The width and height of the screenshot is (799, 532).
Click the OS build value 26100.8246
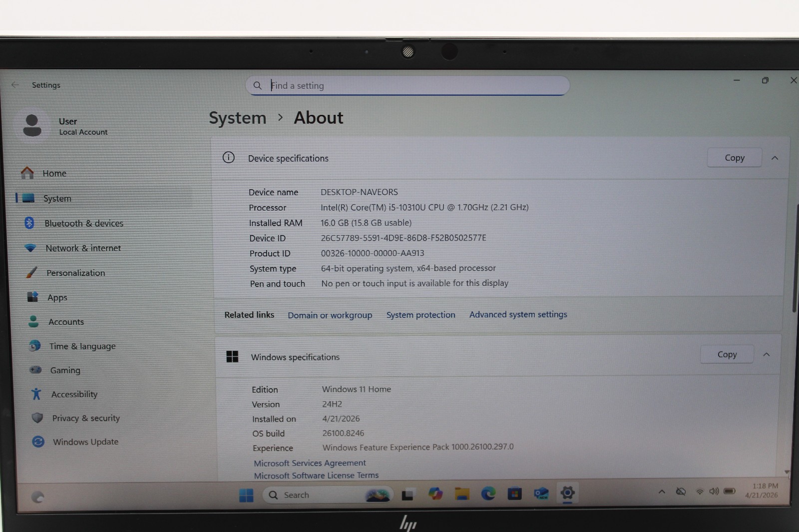343,433
